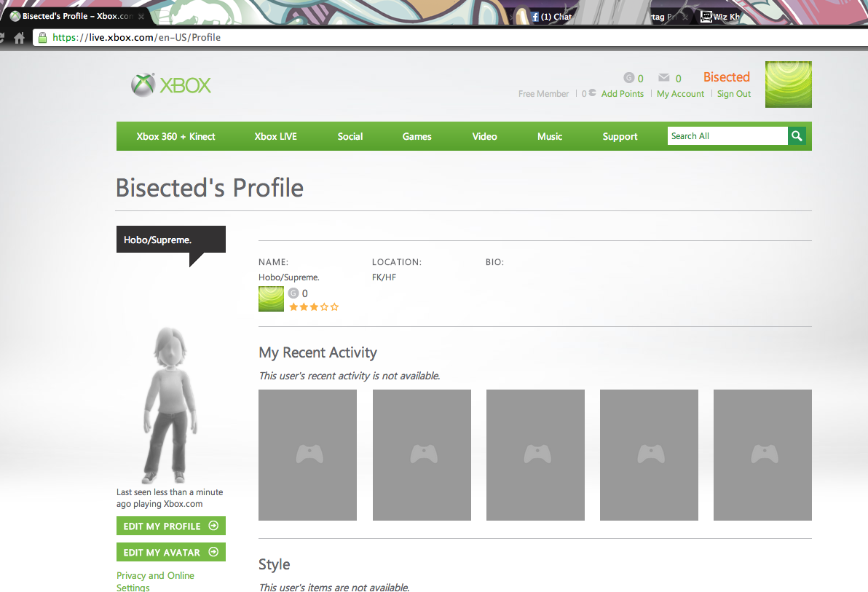Open the third recent activity game tile
The image size is (868, 592).
(535, 454)
